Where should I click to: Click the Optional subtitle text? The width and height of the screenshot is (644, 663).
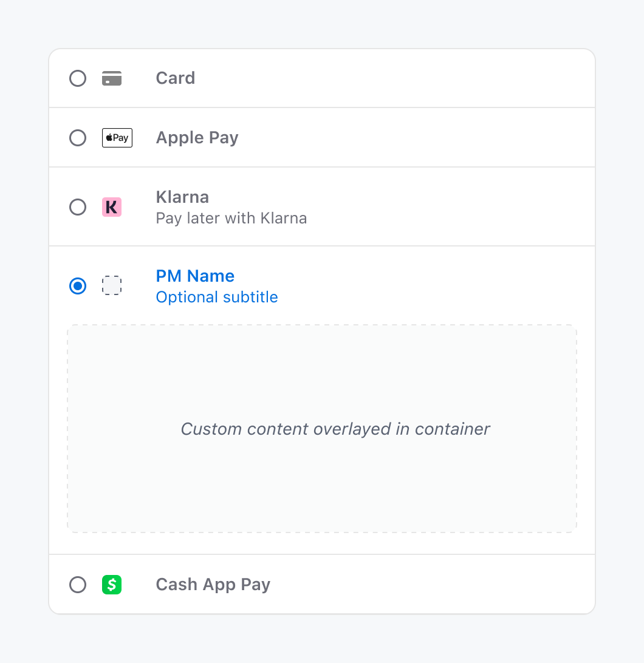[217, 297]
